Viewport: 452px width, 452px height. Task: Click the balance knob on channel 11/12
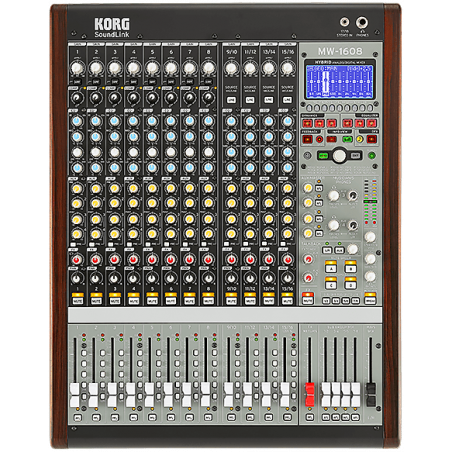coord(250,278)
